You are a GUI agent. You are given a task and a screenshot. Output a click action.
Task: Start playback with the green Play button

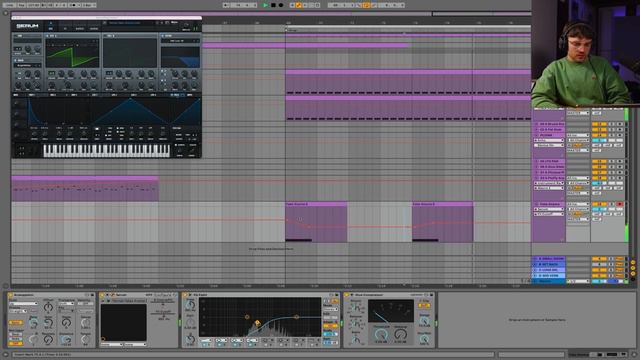265,5
